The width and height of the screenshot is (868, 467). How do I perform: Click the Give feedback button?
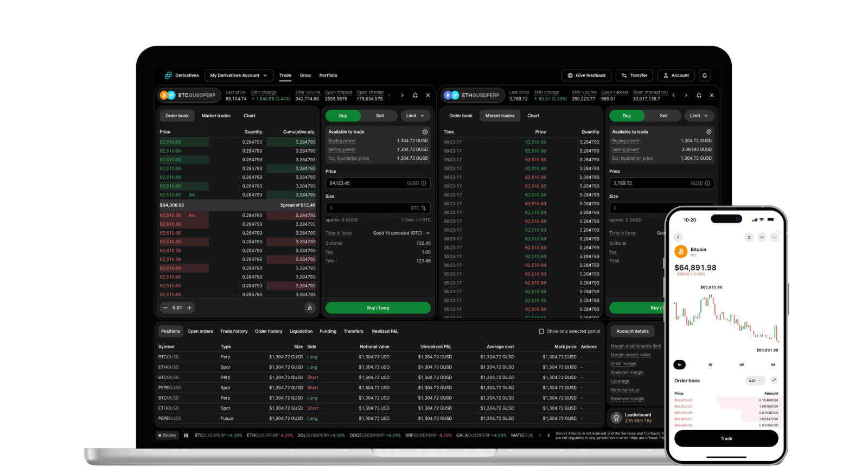click(586, 75)
